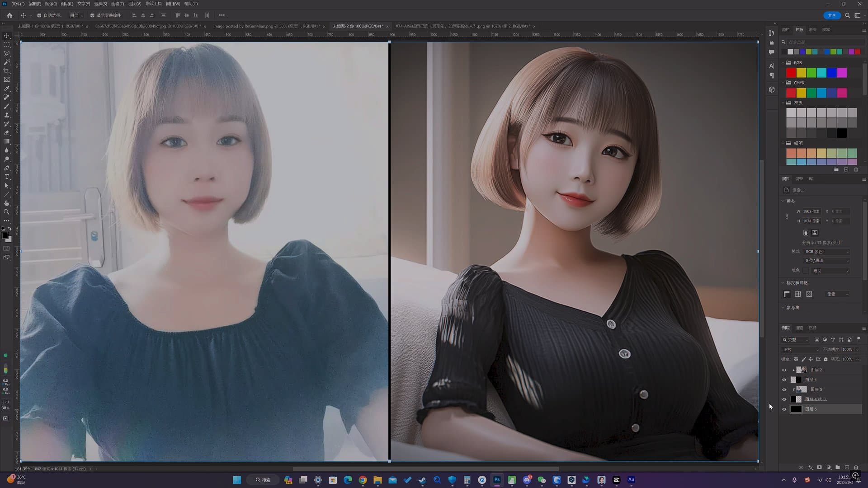This screenshot has width=868, height=488.
Task: Open the RGB 颜色 mode dropdown
Action: tap(826, 252)
